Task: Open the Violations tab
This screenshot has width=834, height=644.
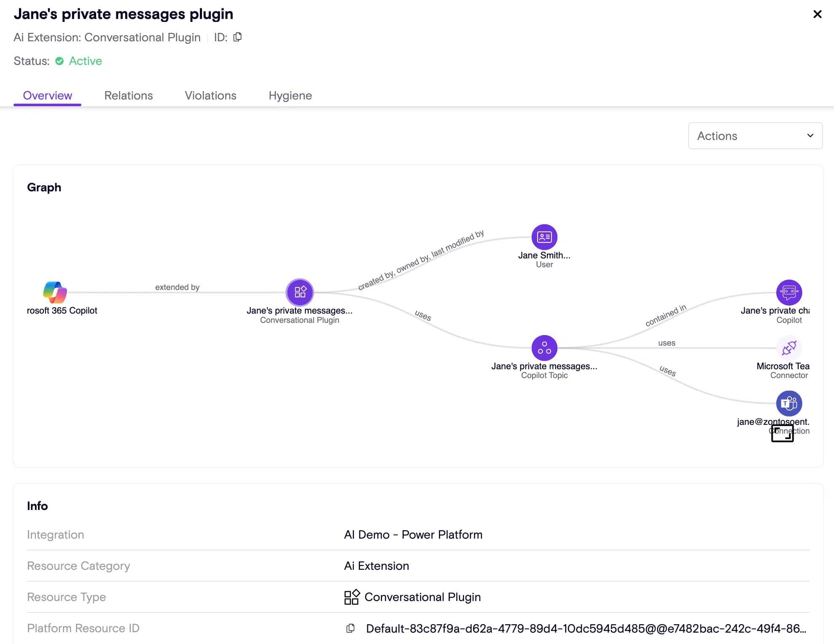Action: pyautogui.click(x=210, y=96)
